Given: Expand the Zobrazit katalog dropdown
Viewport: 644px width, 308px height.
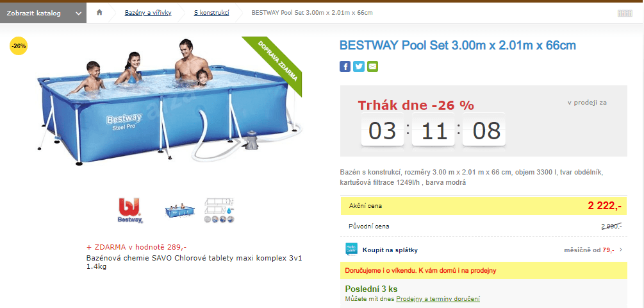Looking at the screenshot, I should coord(43,13).
